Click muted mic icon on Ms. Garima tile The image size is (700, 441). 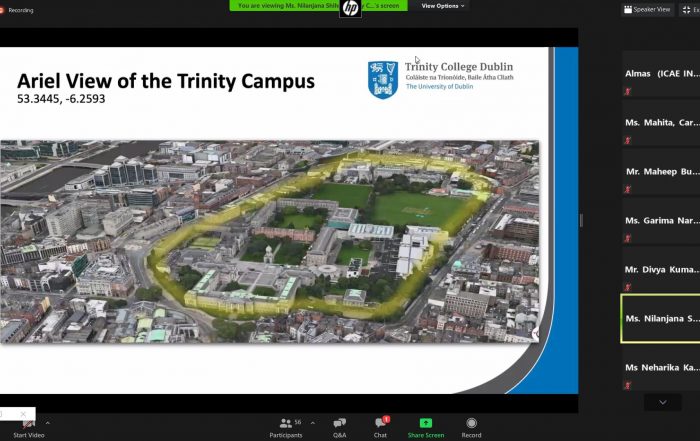pos(628,239)
